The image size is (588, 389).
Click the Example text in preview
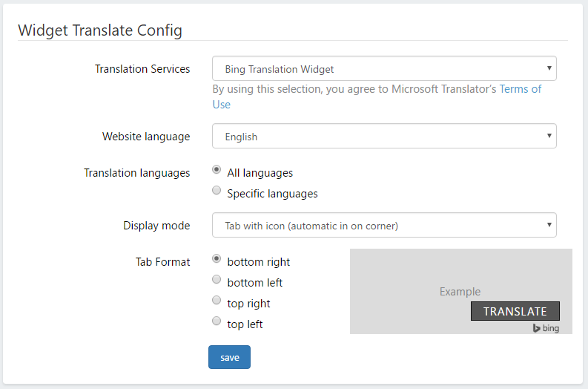coord(460,292)
